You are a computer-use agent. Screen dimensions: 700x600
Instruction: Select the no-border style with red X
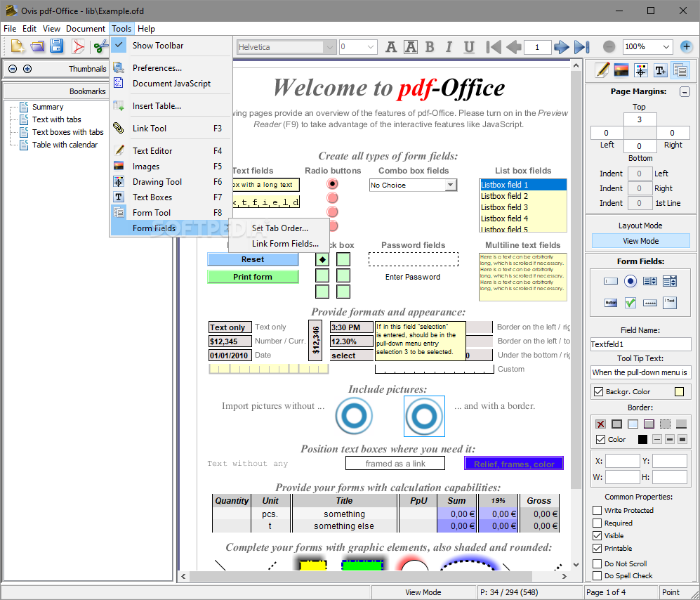coord(601,424)
